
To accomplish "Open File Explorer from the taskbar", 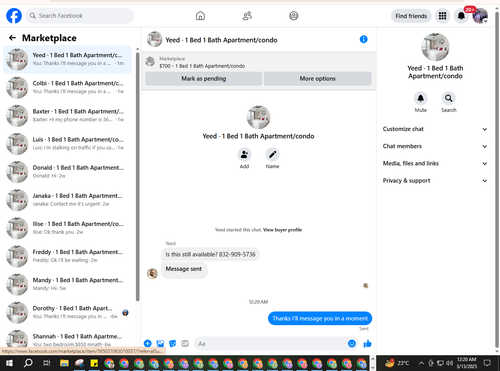I will (x=64, y=363).
